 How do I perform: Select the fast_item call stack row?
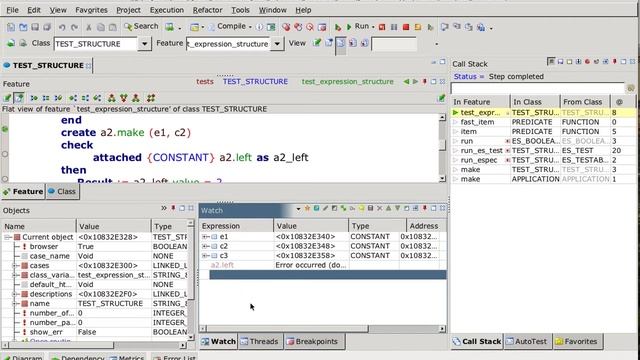[543, 122]
